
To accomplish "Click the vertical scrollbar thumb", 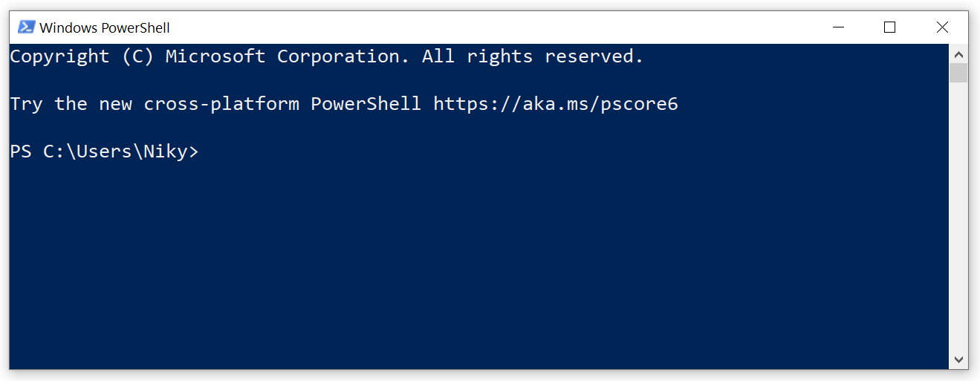I will [x=958, y=72].
